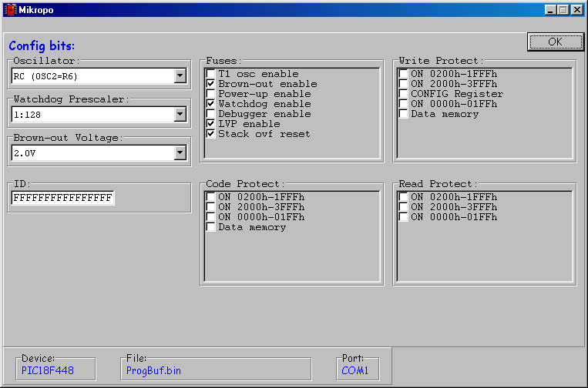The image size is (588, 388).
Task: Click the ID input field
Action: click(x=63, y=197)
